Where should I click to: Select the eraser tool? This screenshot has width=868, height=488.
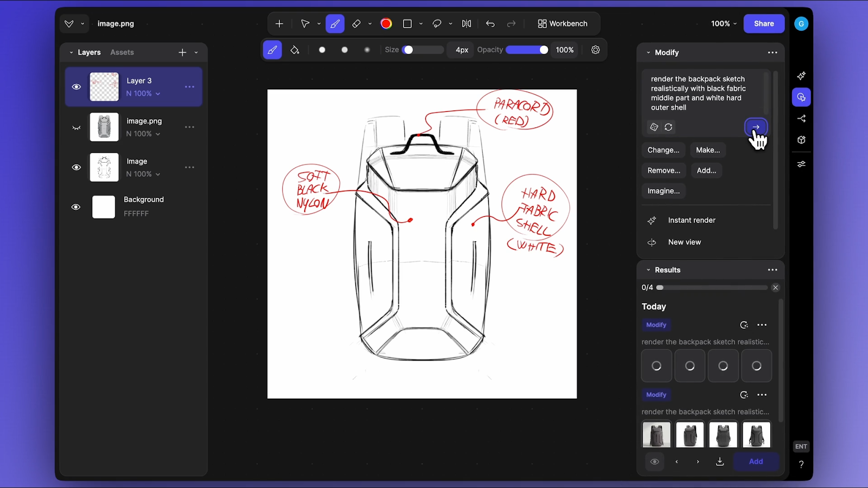point(356,24)
